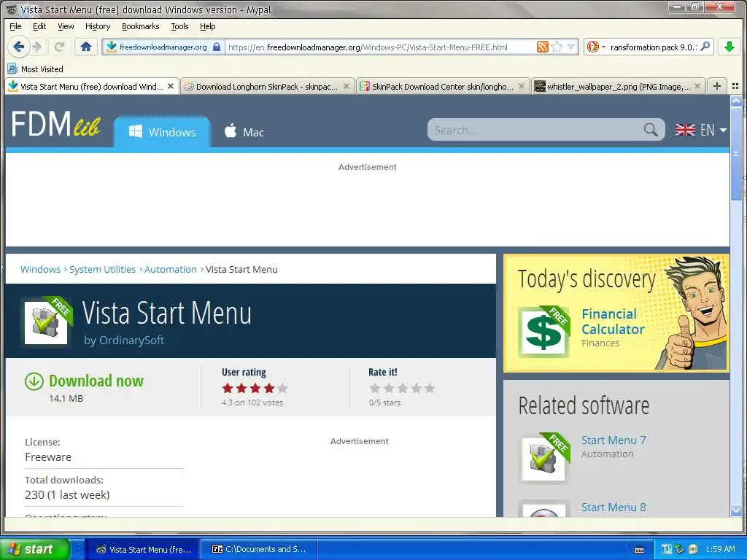
Task: Open the EN language dropdown
Action: [701, 130]
